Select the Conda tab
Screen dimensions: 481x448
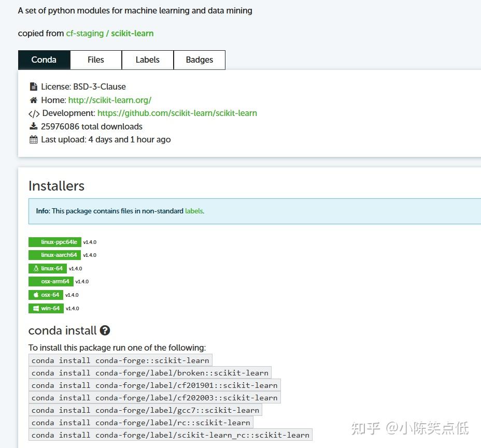click(44, 60)
